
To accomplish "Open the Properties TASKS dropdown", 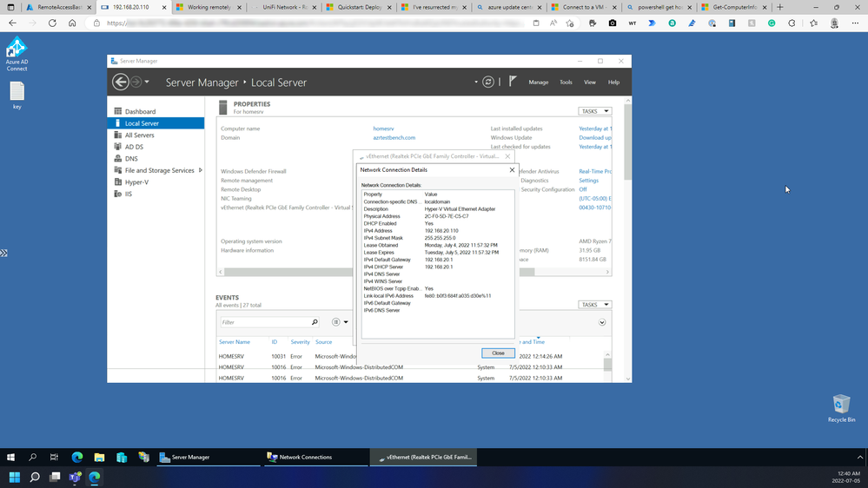I will tap(594, 111).
